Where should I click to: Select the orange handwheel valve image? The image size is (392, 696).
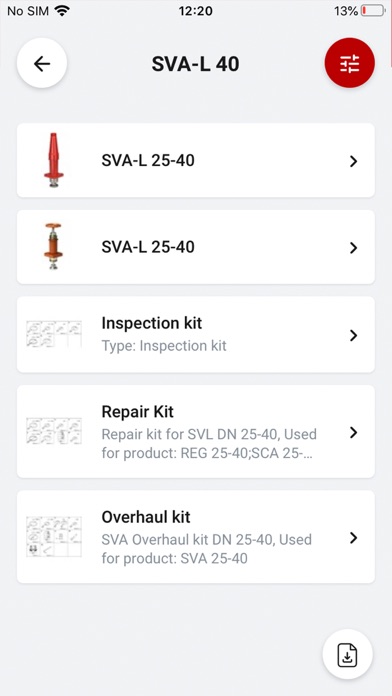(x=53, y=246)
